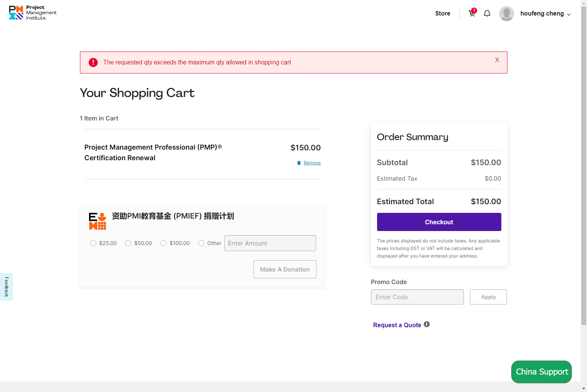587x392 pixels.
Task: Click the PMIEF donation logo
Action: coord(97,221)
